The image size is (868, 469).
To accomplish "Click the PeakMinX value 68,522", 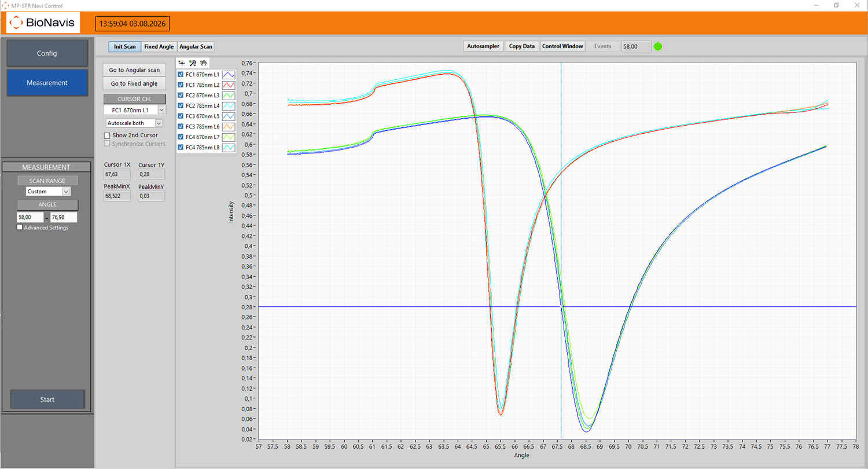I will tap(117, 196).
